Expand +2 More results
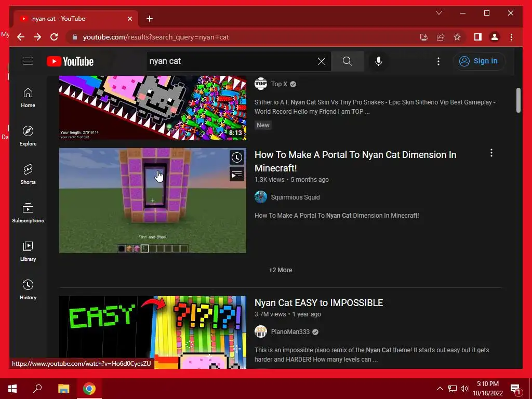 coord(280,270)
